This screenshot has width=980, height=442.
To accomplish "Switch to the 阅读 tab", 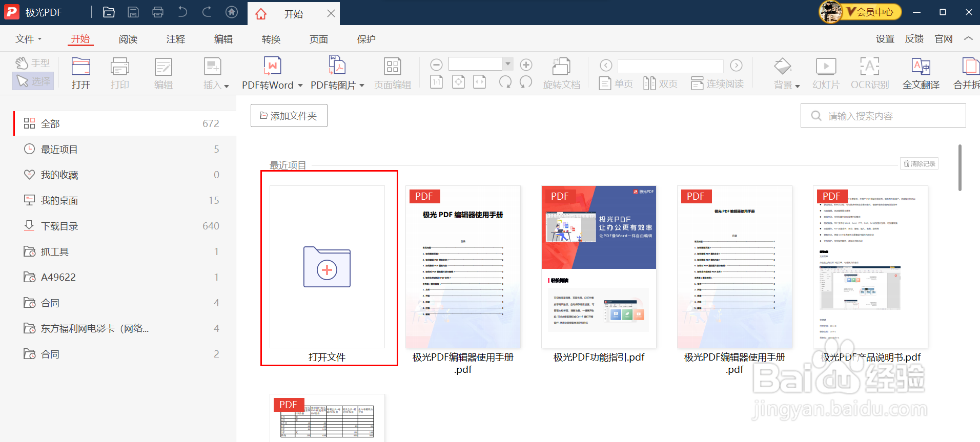I will (x=128, y=39).
